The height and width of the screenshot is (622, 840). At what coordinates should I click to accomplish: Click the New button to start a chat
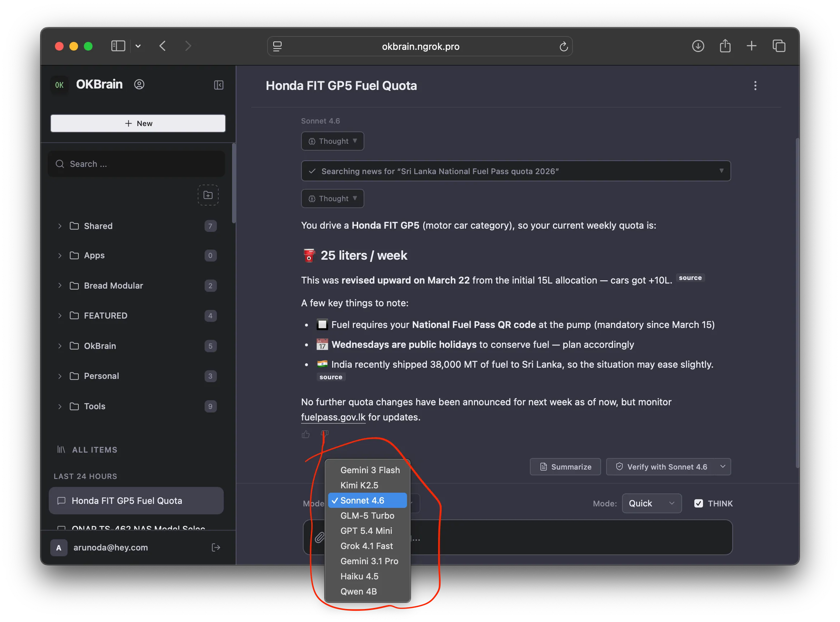138,123
